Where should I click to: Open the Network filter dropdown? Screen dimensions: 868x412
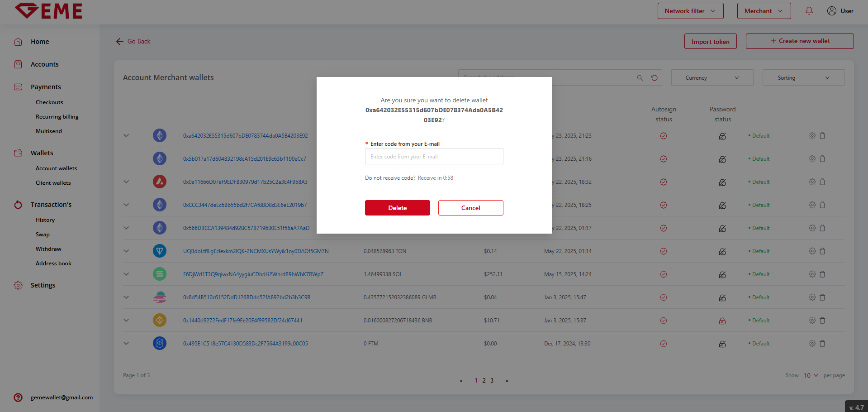[690, 11]
